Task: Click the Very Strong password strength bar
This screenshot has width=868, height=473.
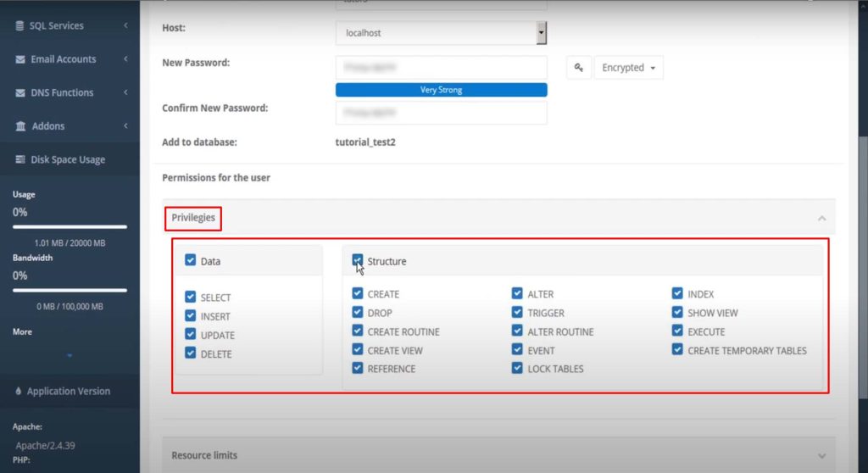Action: pos(441,90)
